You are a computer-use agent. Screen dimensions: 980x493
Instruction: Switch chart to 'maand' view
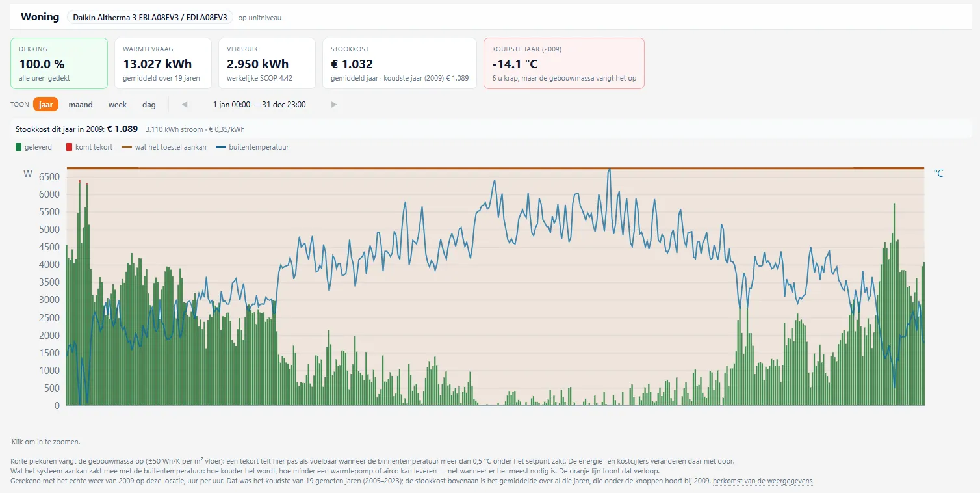point(81,105)
